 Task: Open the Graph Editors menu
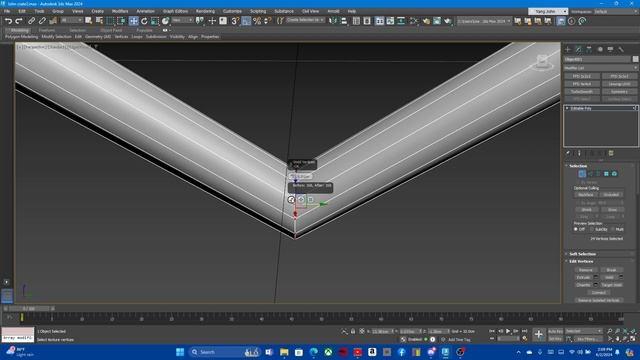(x=176, y=11)
